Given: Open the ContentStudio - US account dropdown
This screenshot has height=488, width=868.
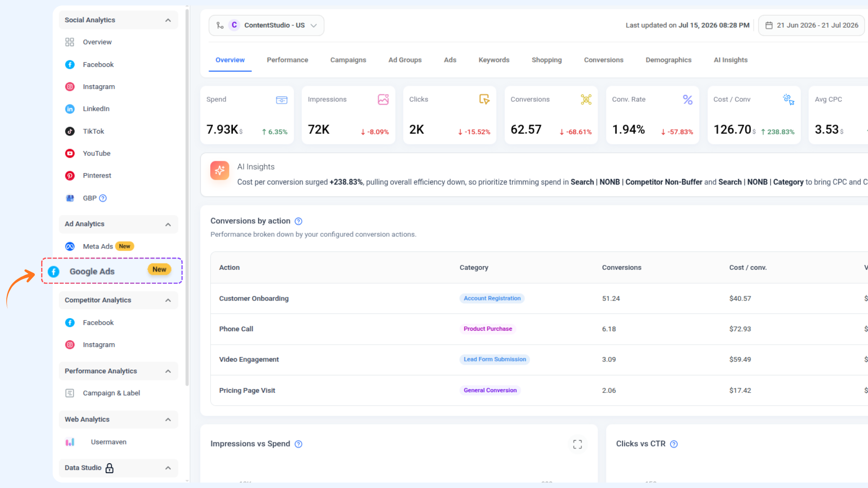Looking at the screenshot, I should pyautogui.click(x=266, y=25).
